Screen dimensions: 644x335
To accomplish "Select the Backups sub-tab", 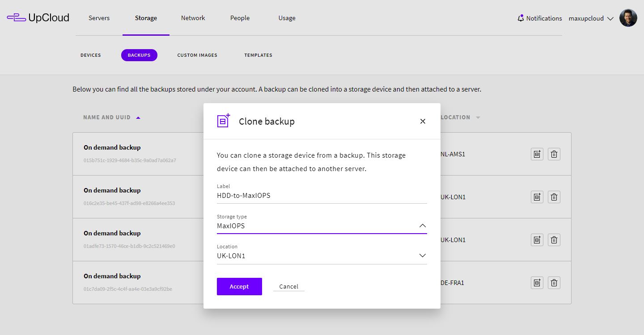I will point(139,55).
